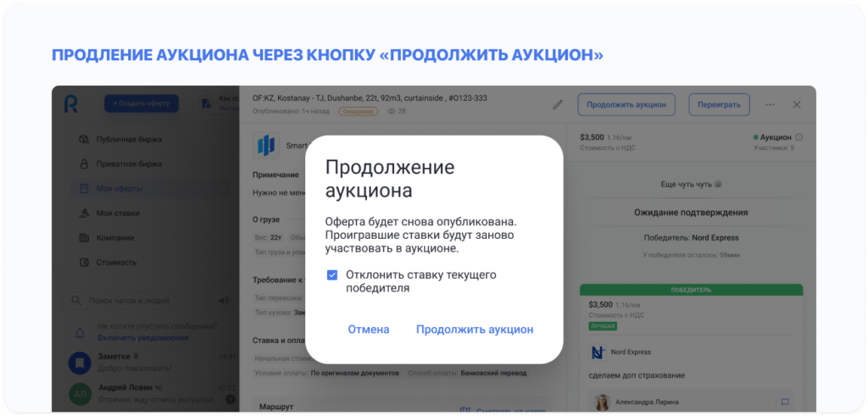Click the eye views icon showing 28
Viewport: 868px width, 416px height.
point(392,111)
